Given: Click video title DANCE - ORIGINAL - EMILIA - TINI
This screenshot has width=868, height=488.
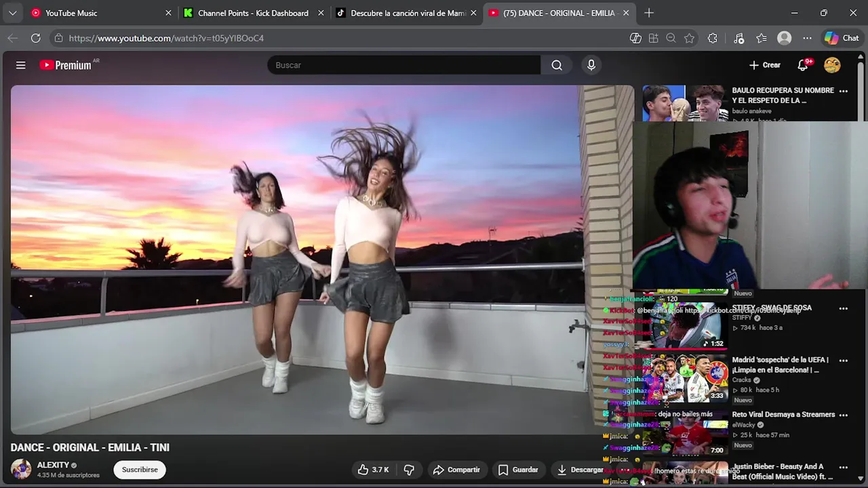Looking at the screenshot, I should tap(90, 447).
